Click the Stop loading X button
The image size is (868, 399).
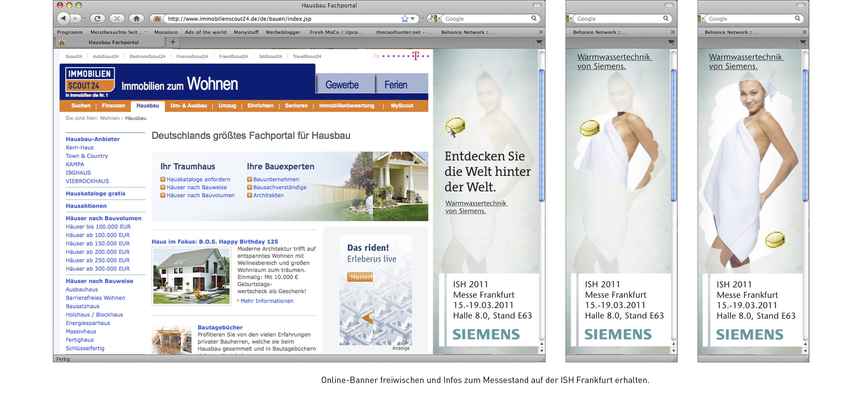(x=117, y=18)
